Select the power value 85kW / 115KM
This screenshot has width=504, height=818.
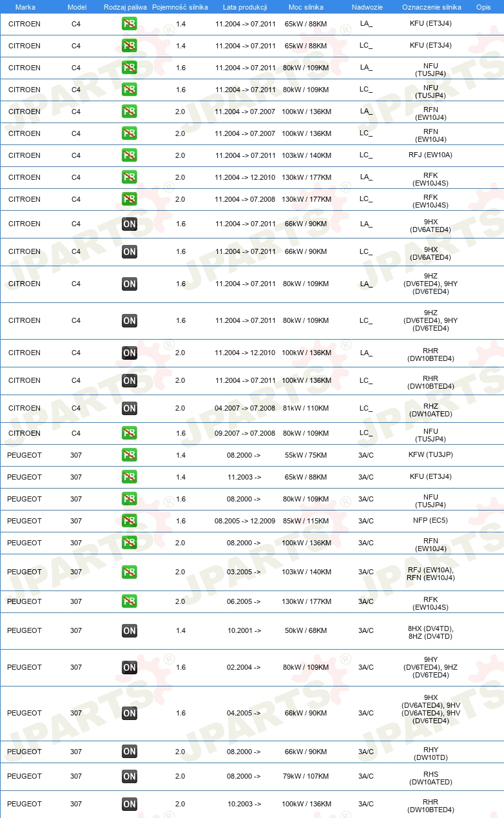(306, 521)
